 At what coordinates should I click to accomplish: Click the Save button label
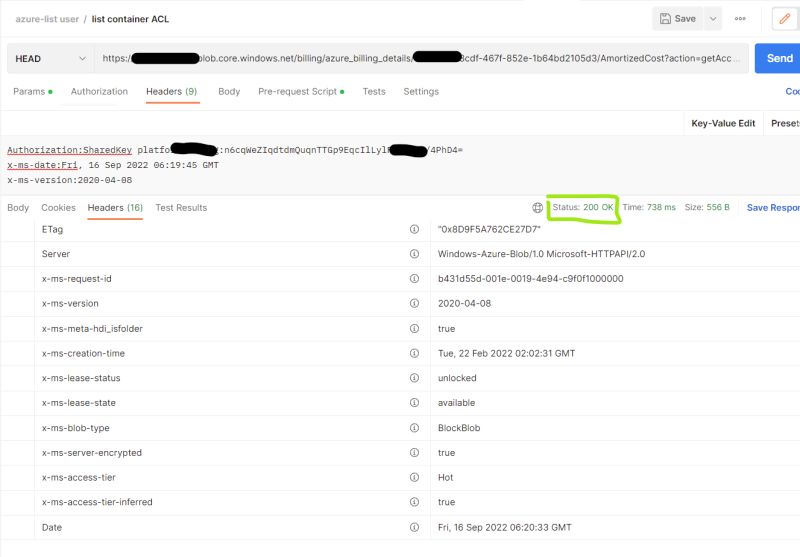tap(685, 19)
